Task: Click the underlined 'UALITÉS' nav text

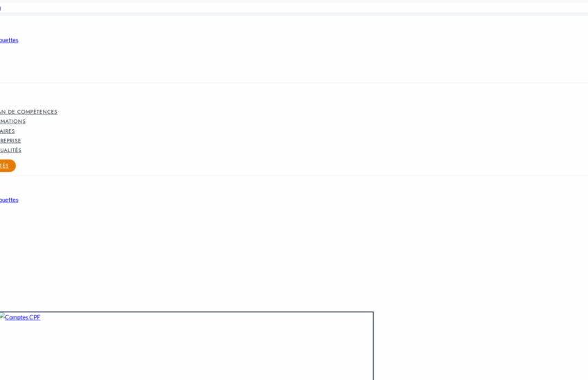Action: (x=10, y=150)
